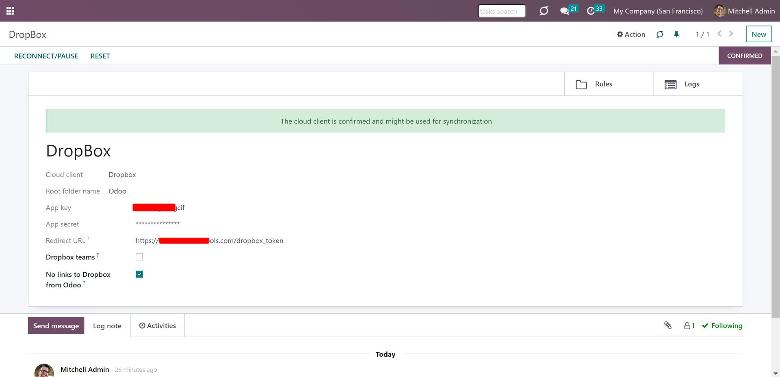The image size is (780, 377).
Task: Uncheck No links to Dropbox from Odoo
Action: click(139, 274)
